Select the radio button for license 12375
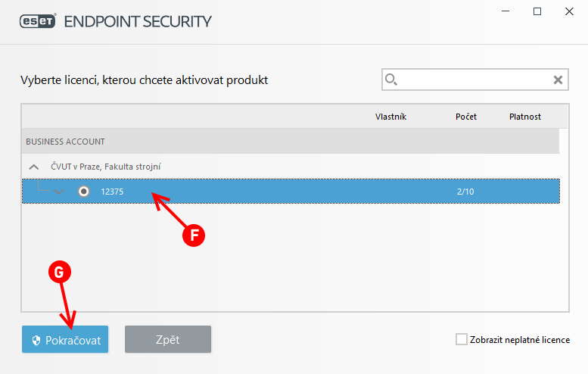The height and width of the screenshot is (374, 588). [84, 192]
